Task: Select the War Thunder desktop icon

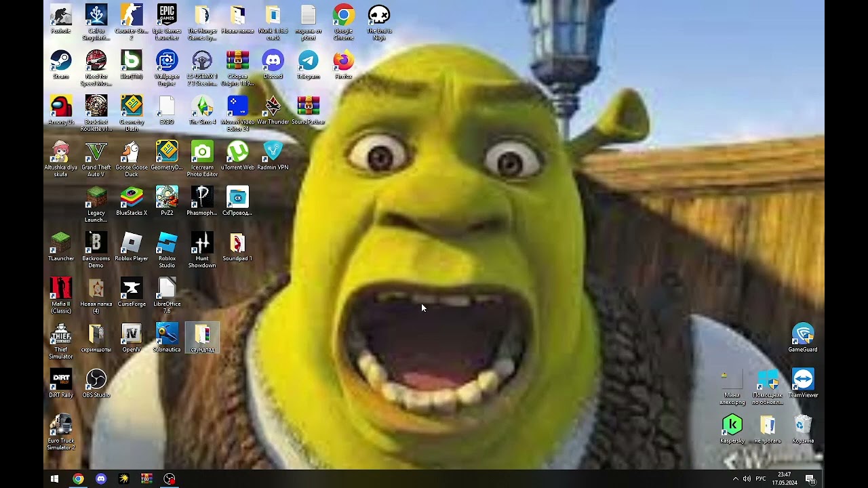Action: 273,110
